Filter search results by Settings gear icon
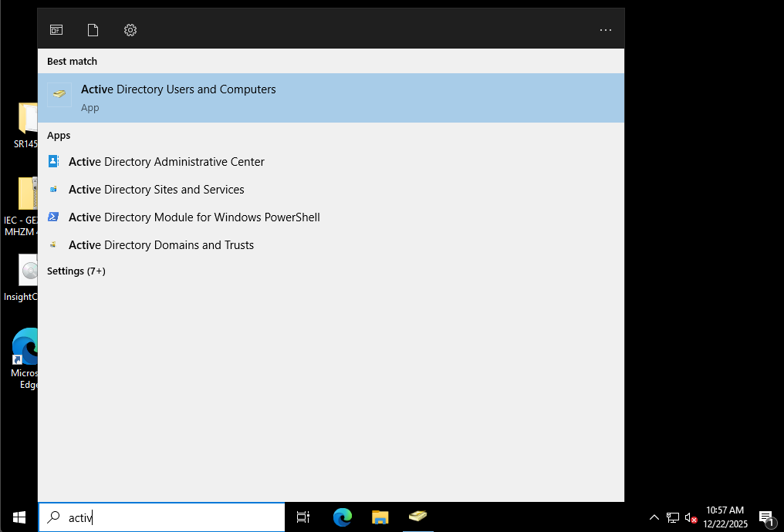 130,30
